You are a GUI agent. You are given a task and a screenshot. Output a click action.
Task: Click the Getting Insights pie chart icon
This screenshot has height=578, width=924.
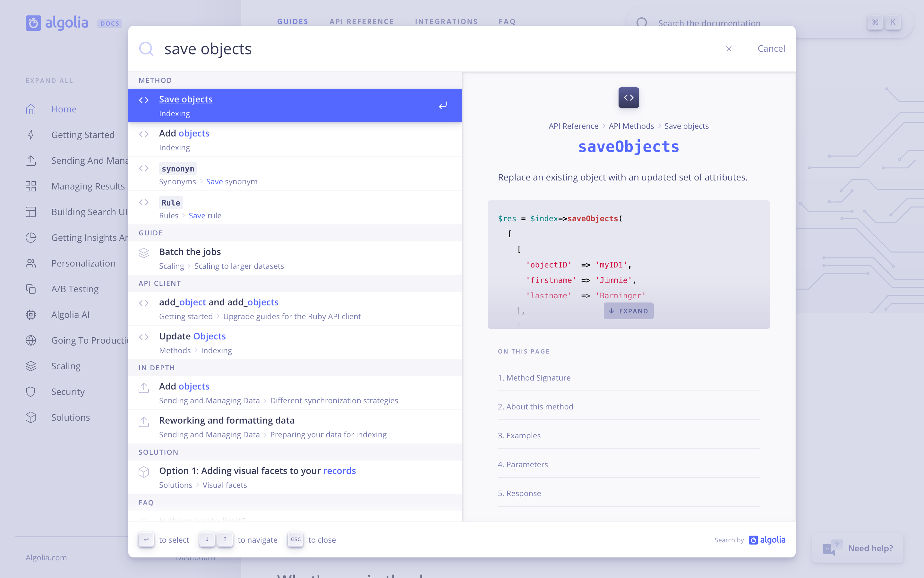tap(31, 237)
